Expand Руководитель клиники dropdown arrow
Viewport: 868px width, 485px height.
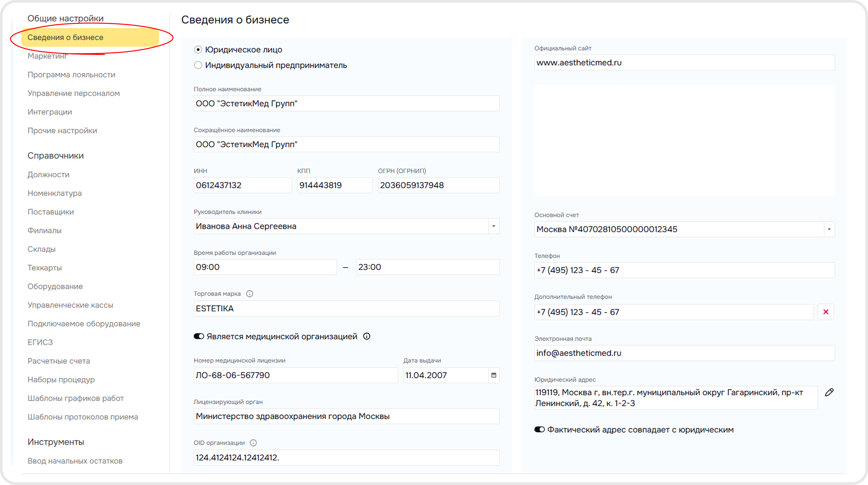click(x=494, y=226)
